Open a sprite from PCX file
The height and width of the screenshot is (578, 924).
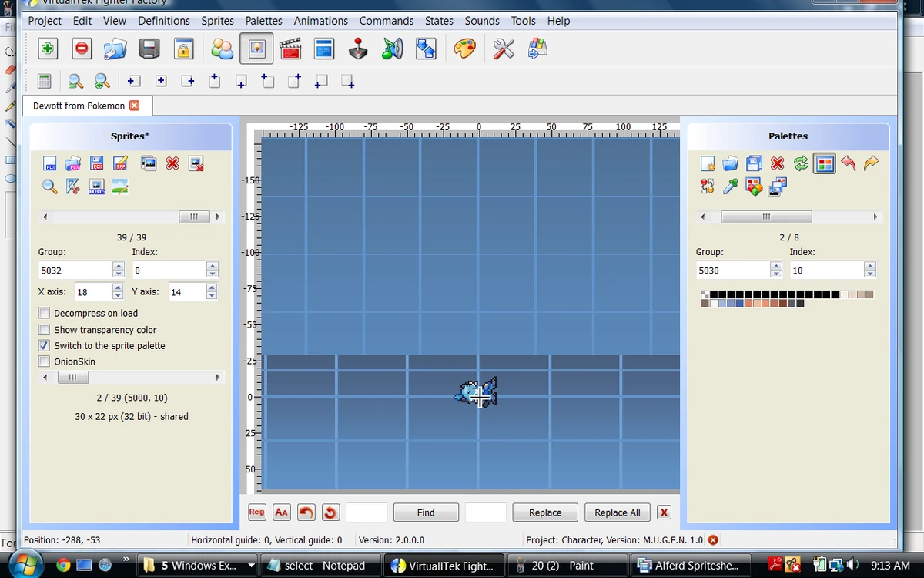(72, 163)
